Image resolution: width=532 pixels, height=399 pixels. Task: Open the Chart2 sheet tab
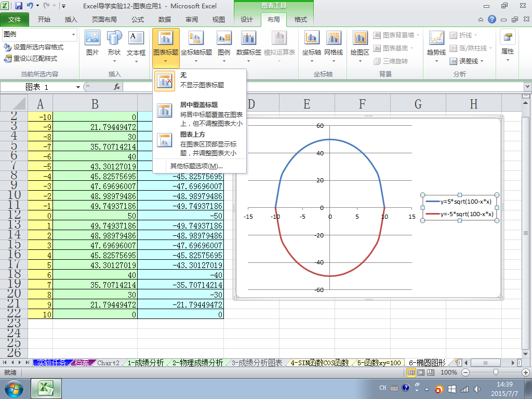coord(108,363)
